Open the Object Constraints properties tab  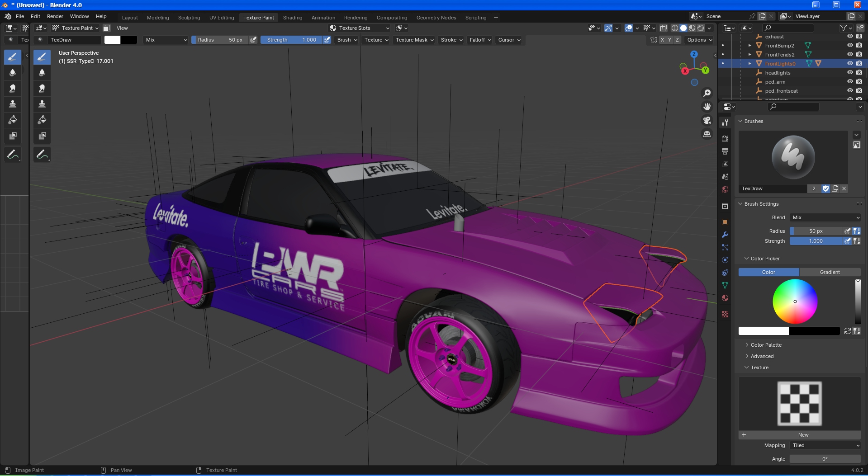pyautogui.click(x=725, y=273)
